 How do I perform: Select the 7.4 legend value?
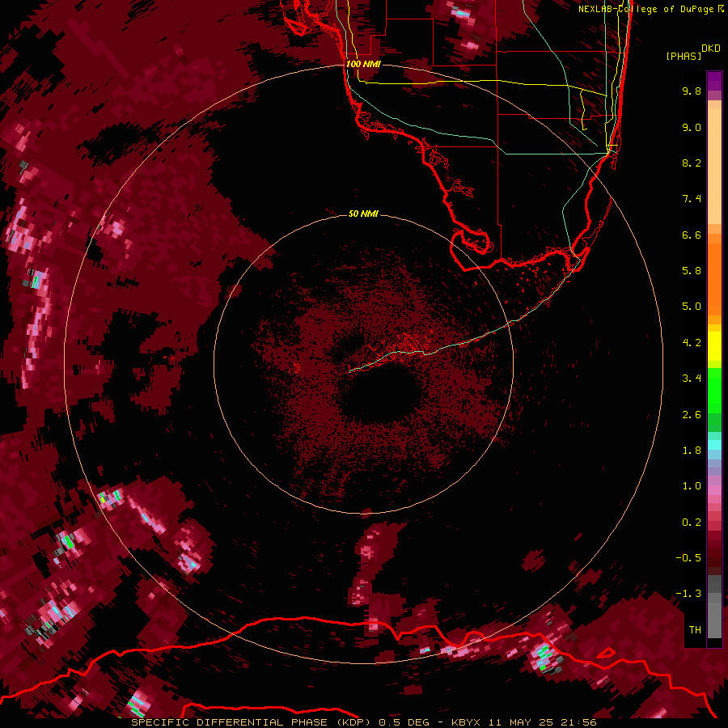click(692, 199)
